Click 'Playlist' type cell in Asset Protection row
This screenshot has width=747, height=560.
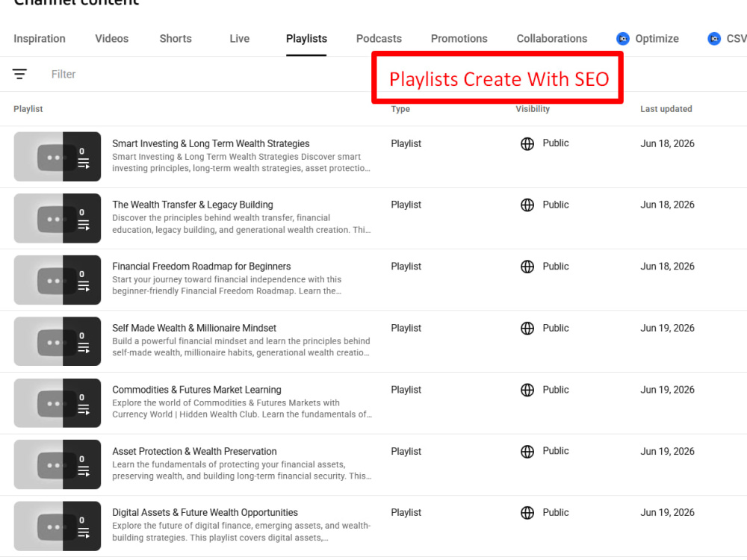click(406, 451)
